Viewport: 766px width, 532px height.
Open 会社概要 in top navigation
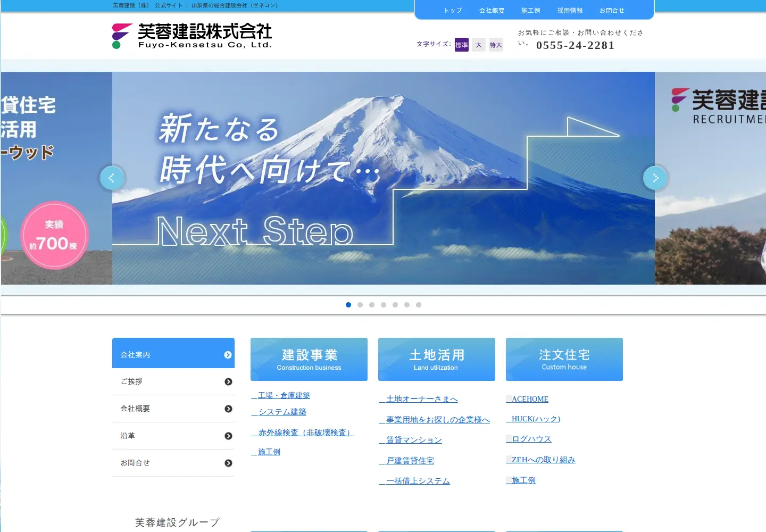(x=492, y=10)
